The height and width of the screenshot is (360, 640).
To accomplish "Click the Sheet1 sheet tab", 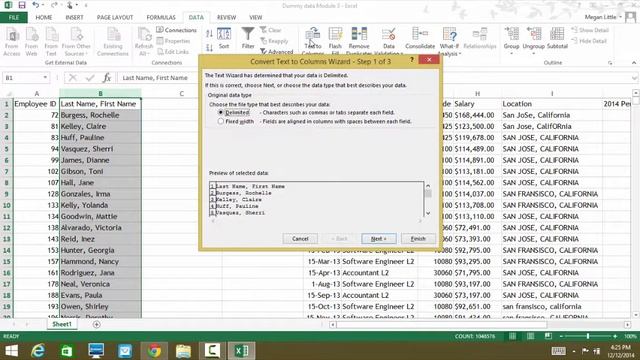I will click(x=62, y=324).
